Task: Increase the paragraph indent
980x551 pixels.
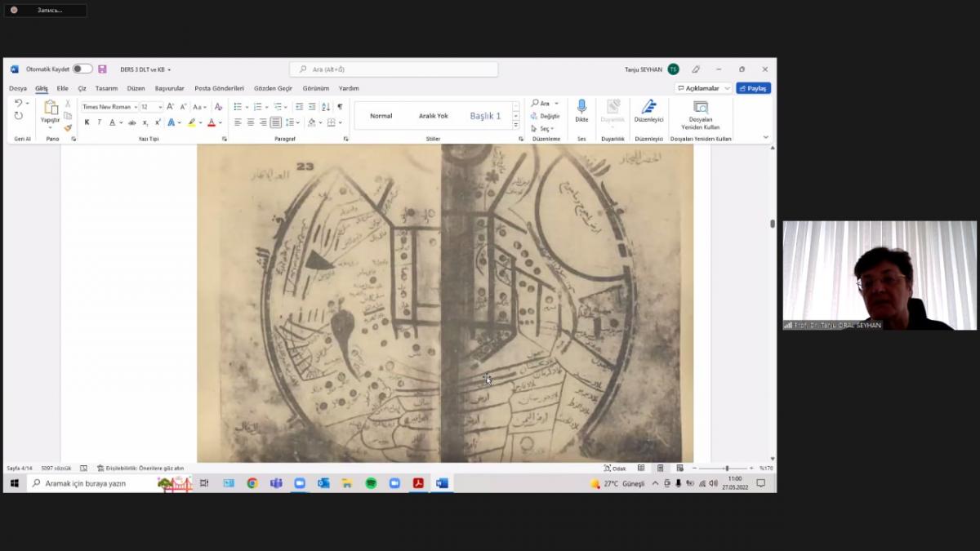Action: pyautogui.click(x=312, y=107)
